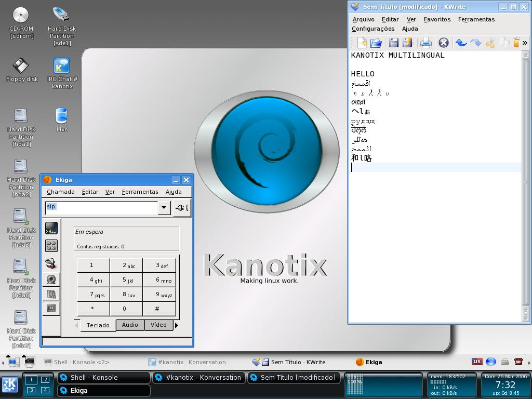Viewport: 532px width, 399px height.
Task: Open the Floppy disk desktop icon
Action: pos(22,70)
